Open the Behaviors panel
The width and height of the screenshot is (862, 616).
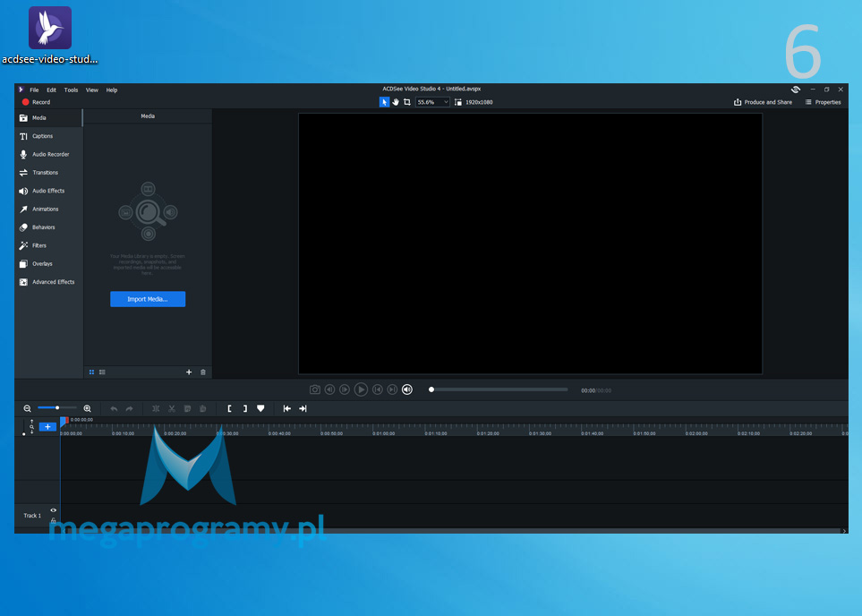pos(48,227)
